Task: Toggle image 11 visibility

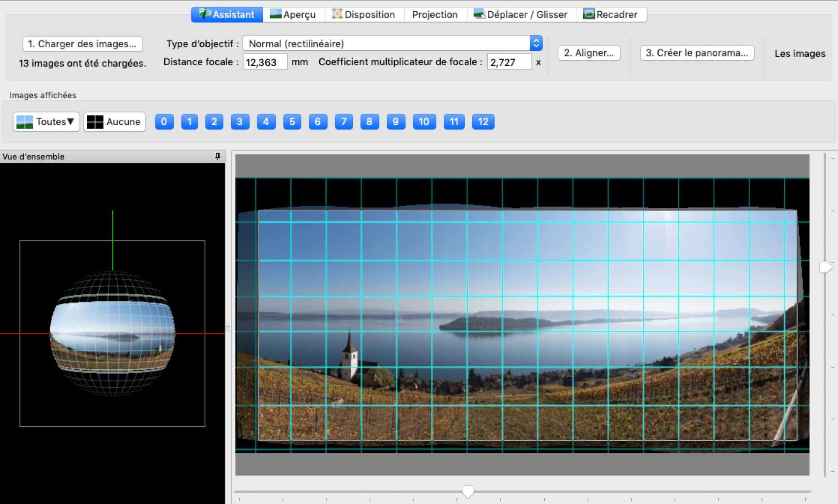Action: pyautogui.click(x=454, y=122)
